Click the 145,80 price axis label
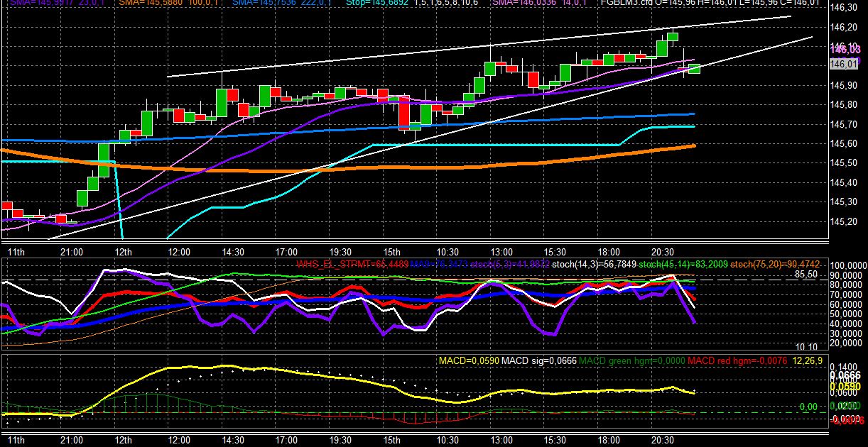 click(842, 104)
